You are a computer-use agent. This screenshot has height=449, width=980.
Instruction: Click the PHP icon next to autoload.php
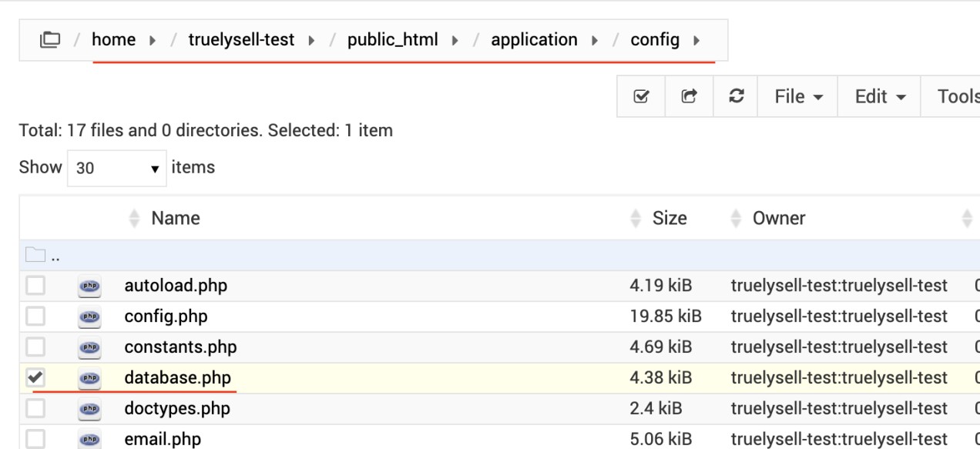[90, 286]
